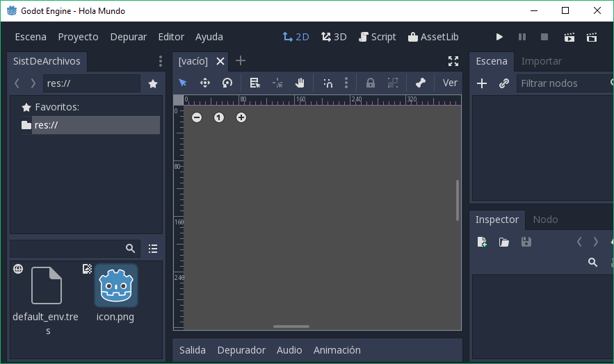The height and width of the screenshot is (364, 614).
Task: Go to next folder in file system
Action: (x=33, y=83)
